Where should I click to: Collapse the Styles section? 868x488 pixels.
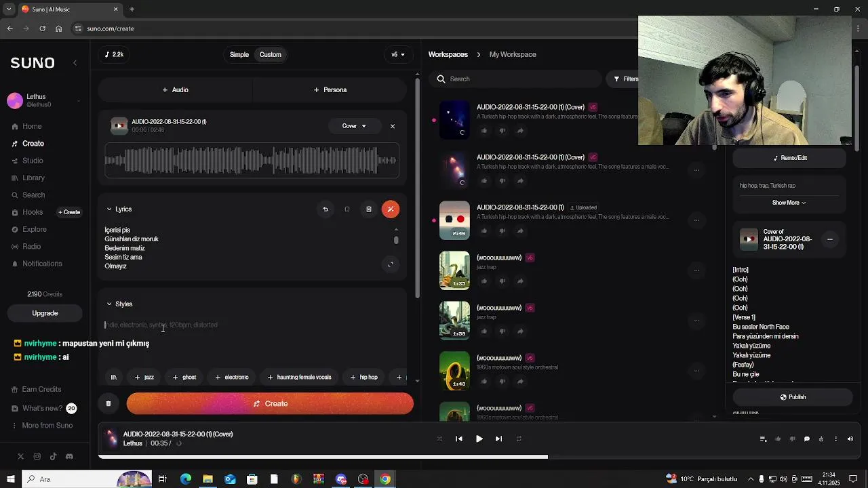tap(119, 304)
